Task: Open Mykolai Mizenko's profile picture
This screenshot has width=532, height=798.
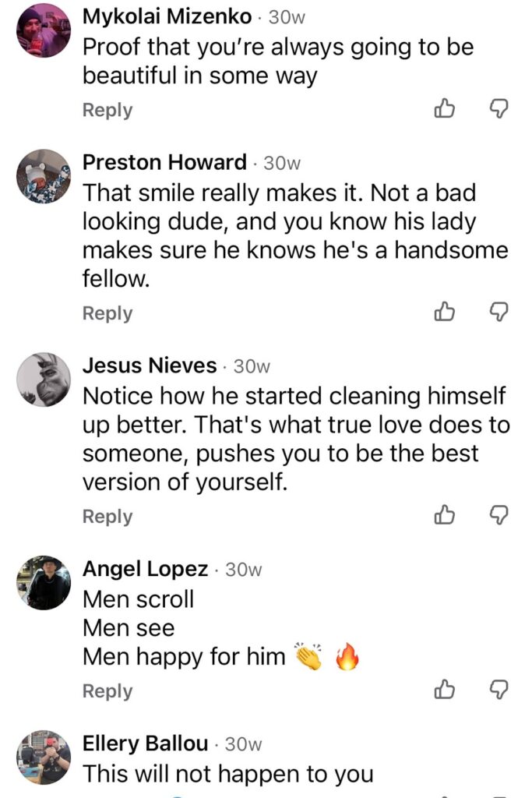Action: coord(44,30)
